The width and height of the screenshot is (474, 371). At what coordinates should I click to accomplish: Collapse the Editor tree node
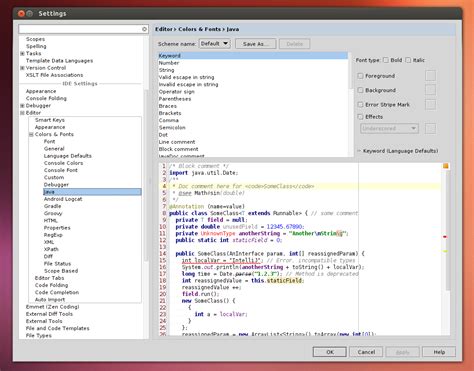point(22,113)
